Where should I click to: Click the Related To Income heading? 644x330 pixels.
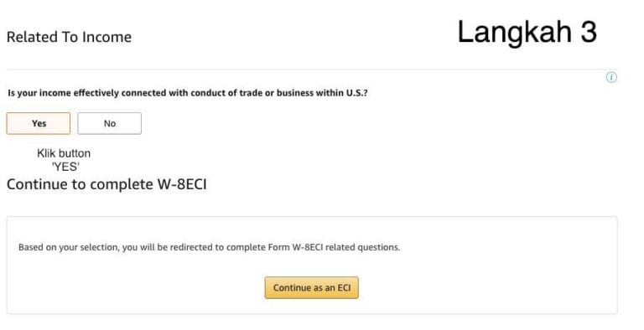pos(69,37)
